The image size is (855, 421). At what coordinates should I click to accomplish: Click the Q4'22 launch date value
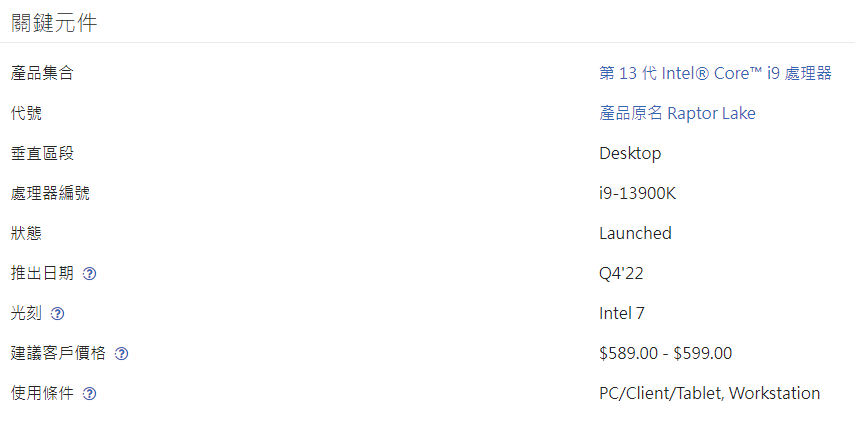pyautogui.click(x=621, y=273)
